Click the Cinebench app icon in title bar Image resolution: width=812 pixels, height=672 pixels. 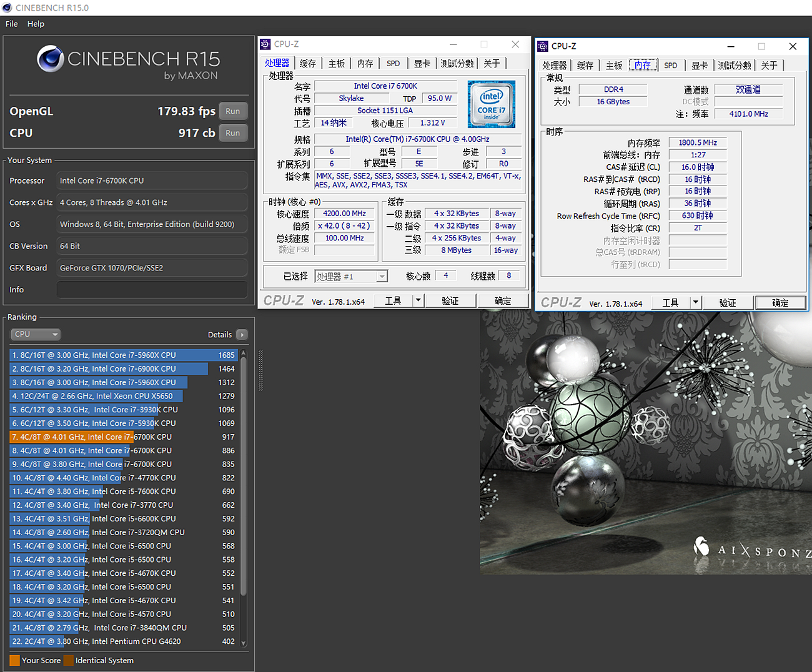(7, 8)
